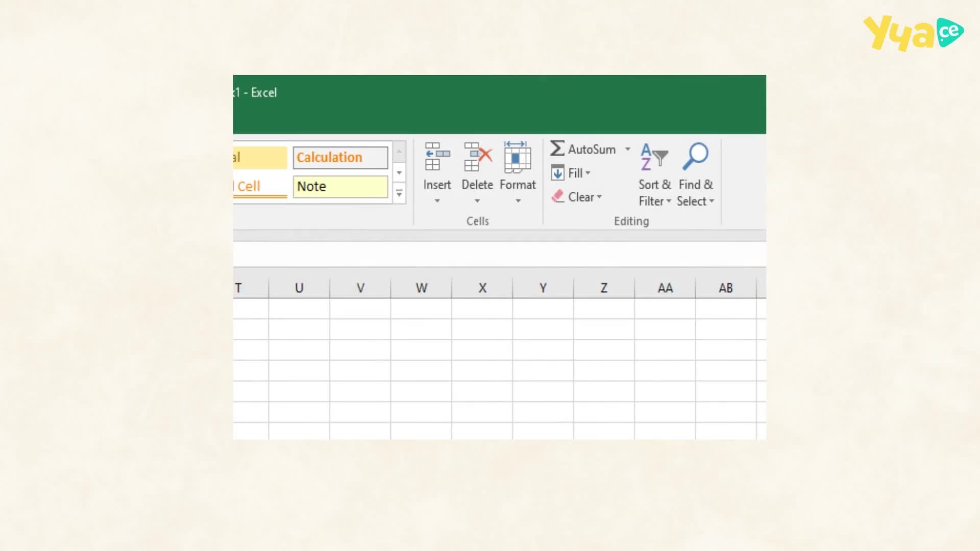Image resolution: width=980 pixels, height=551 pixels.
Task: Click the AutoSum sigma icon
Action: 557,149
